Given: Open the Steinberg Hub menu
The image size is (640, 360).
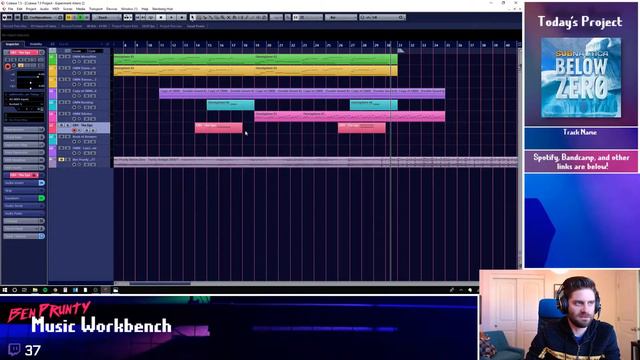Looking at the screenshot, I should (x=162, y=9).
